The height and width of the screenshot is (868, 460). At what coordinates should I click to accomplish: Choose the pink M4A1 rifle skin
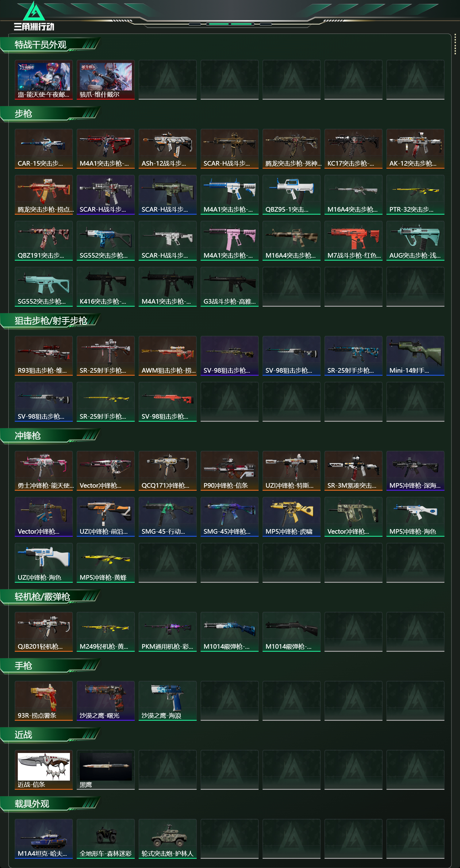(229, 240)
